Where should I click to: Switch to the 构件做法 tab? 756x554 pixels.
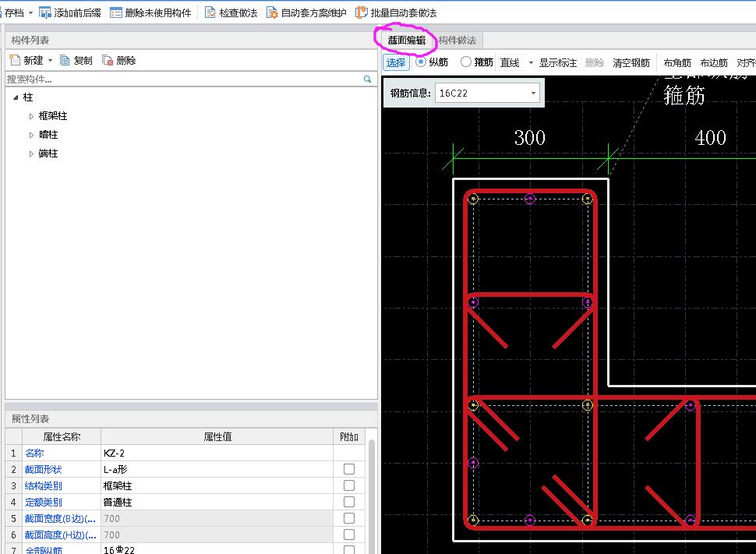coord(457,41)
